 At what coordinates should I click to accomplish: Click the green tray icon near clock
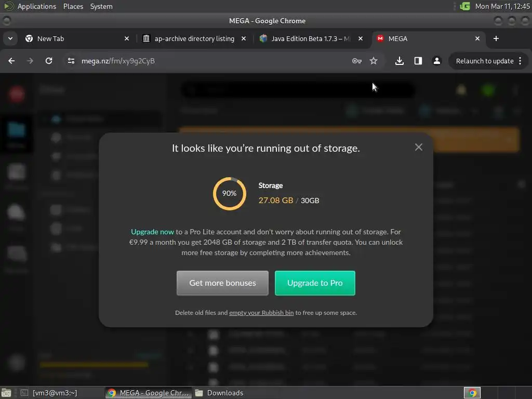point(465,6)
